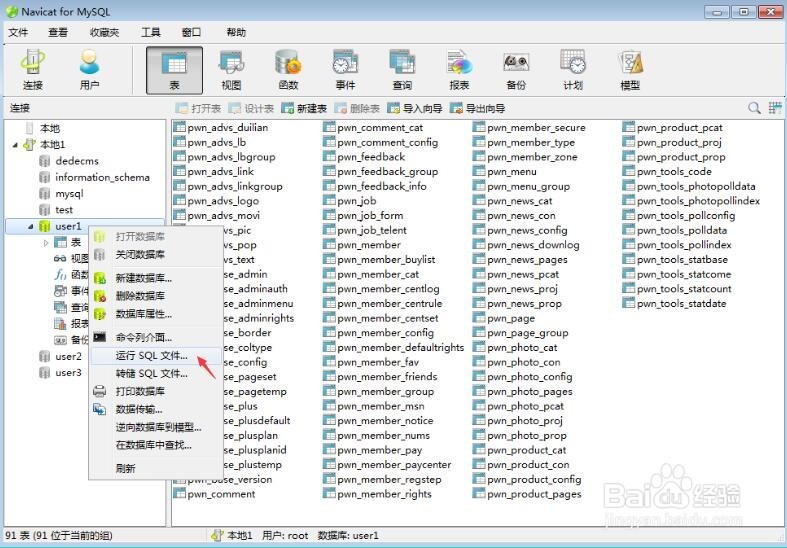The image size is (787, 548).
Task: Click the pwn_advs_duilian table icon
Action: coord(179,127)
